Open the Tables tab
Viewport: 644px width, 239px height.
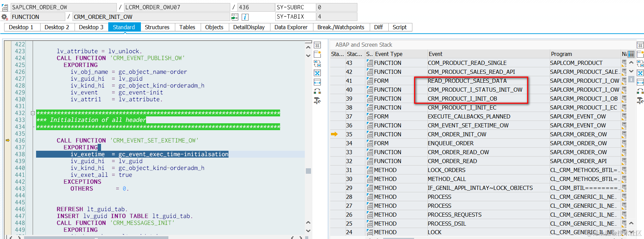pos(187,27)
